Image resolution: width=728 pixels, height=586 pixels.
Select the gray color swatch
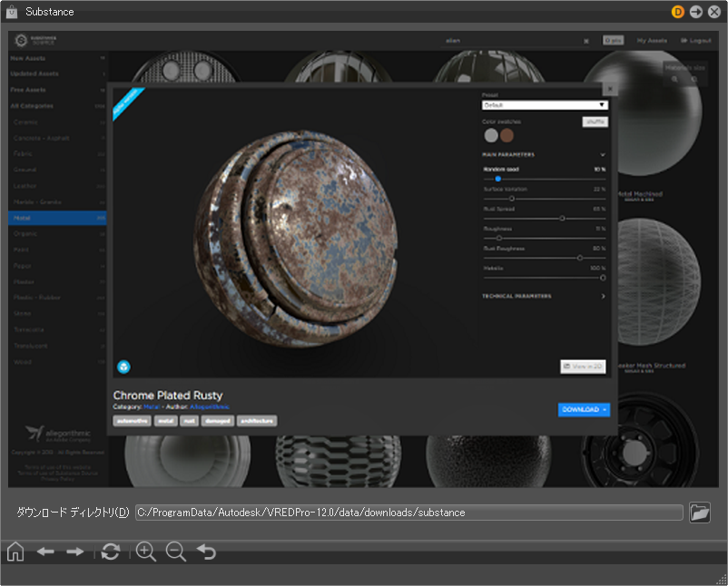(x=491, y=135)
